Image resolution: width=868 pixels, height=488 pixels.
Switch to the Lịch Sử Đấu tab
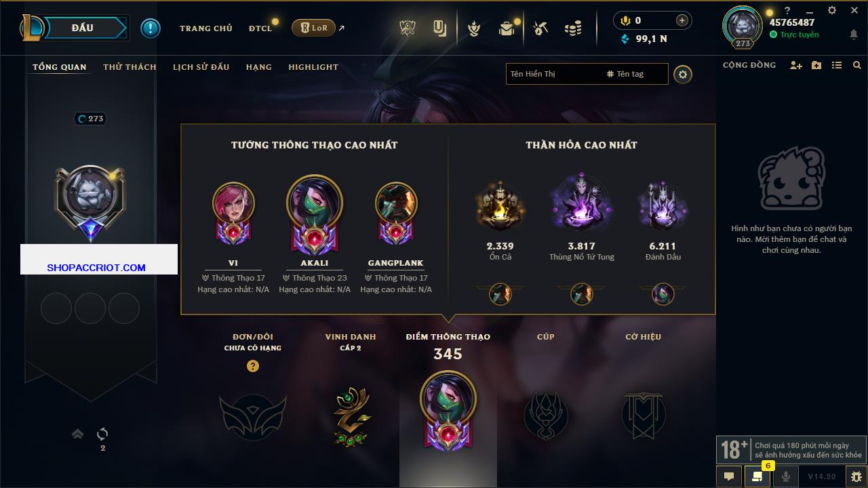click(x=201, y=67)
